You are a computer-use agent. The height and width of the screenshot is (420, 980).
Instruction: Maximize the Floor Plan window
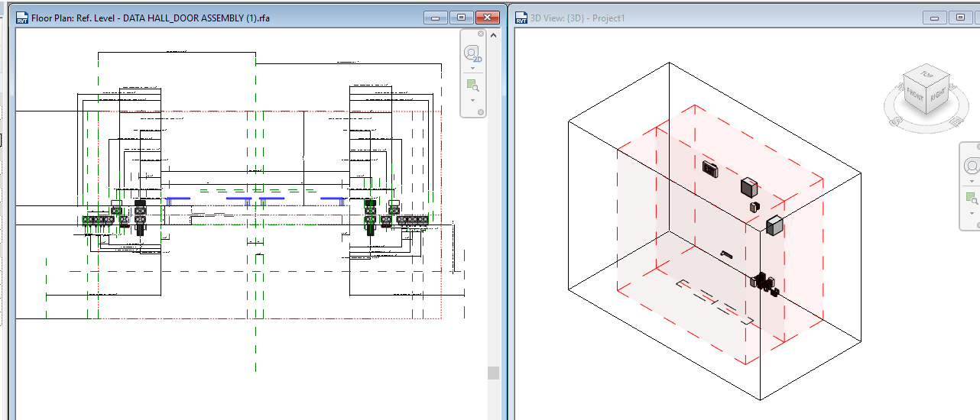tap(461, 17)
